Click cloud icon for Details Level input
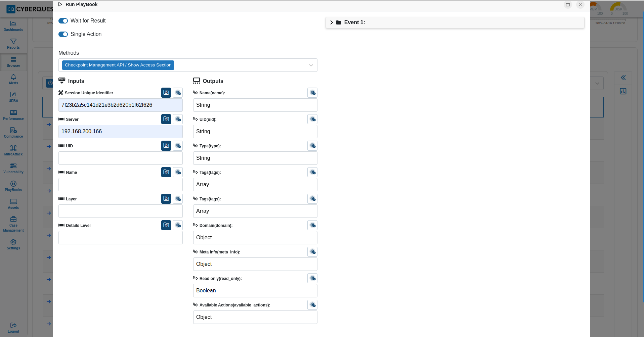 click(x=178, y=225)
